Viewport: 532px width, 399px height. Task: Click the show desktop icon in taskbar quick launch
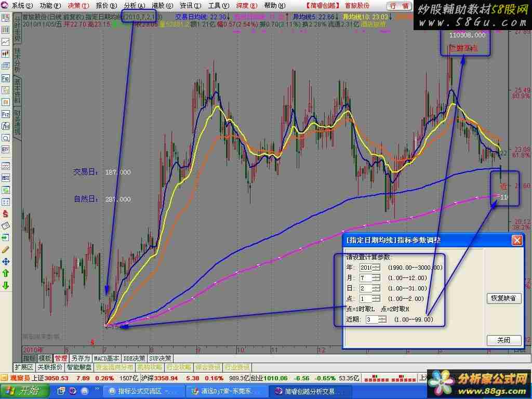61,391
